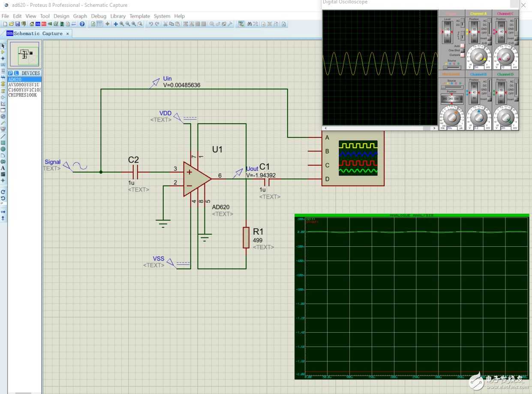This screenshot has width=532, height=394.
Task: Pick the Terminals mode tool
Action: click(4, 91)
